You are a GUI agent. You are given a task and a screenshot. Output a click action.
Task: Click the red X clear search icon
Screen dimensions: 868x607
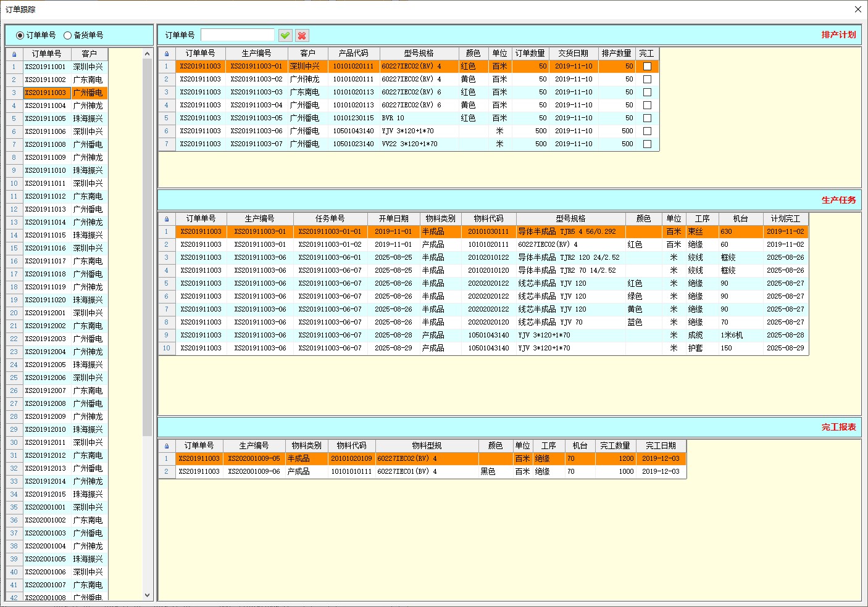(302, 36)
